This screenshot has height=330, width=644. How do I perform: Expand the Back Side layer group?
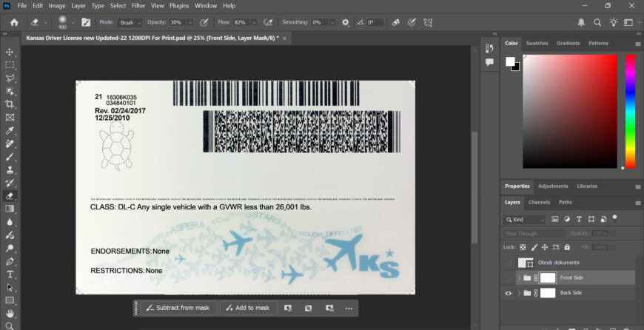(519, 293)
